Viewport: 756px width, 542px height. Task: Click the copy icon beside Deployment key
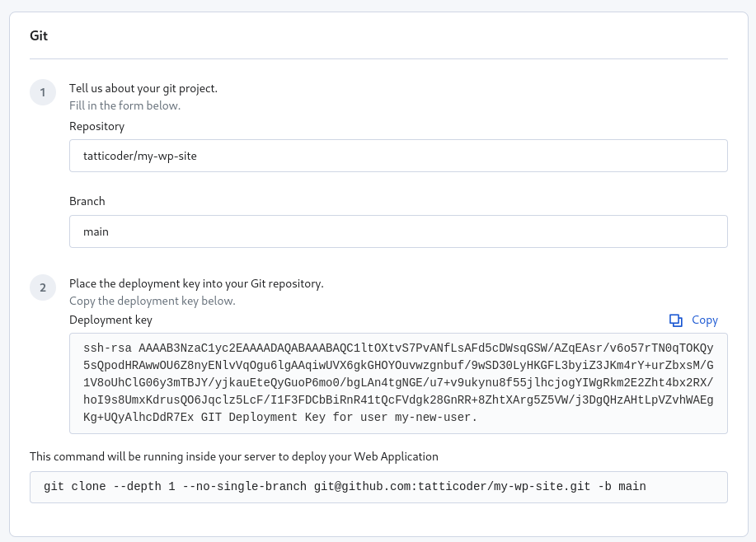(x=676, y=320)
